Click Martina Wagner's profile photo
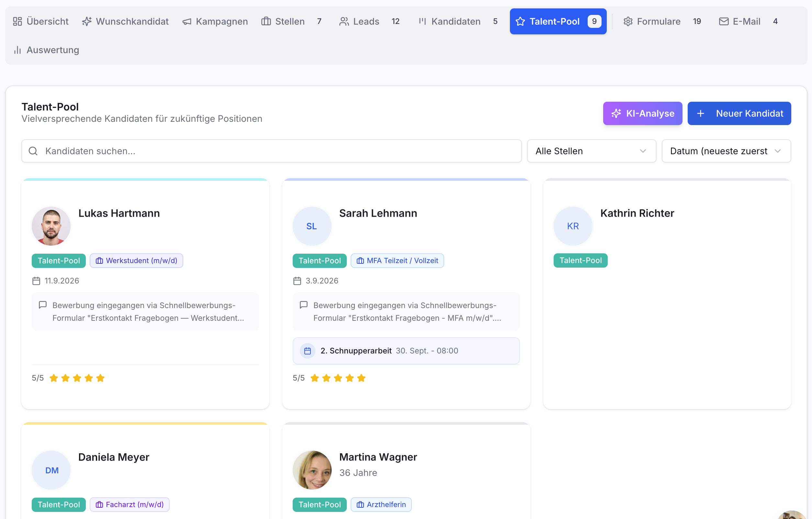812x519 pixels. pos(312,470)
